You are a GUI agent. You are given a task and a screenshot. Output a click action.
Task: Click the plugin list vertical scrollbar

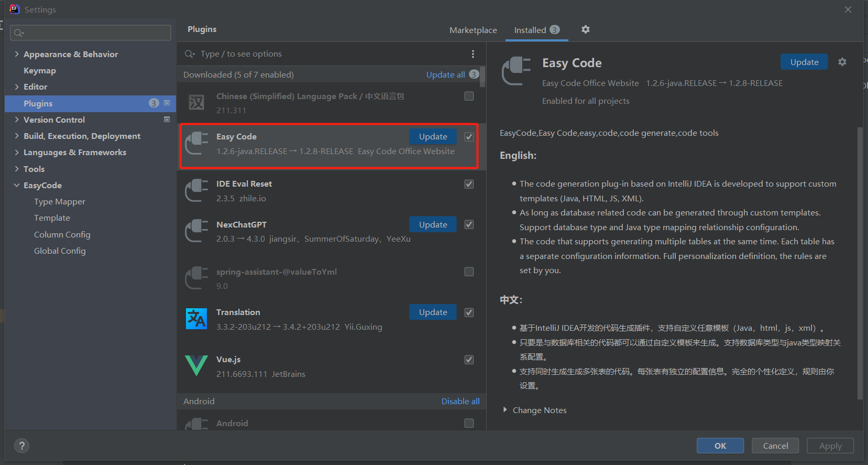tap(482, 77)
